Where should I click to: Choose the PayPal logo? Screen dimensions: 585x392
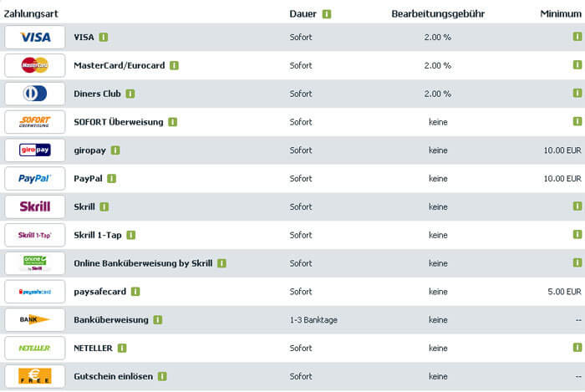35,179
